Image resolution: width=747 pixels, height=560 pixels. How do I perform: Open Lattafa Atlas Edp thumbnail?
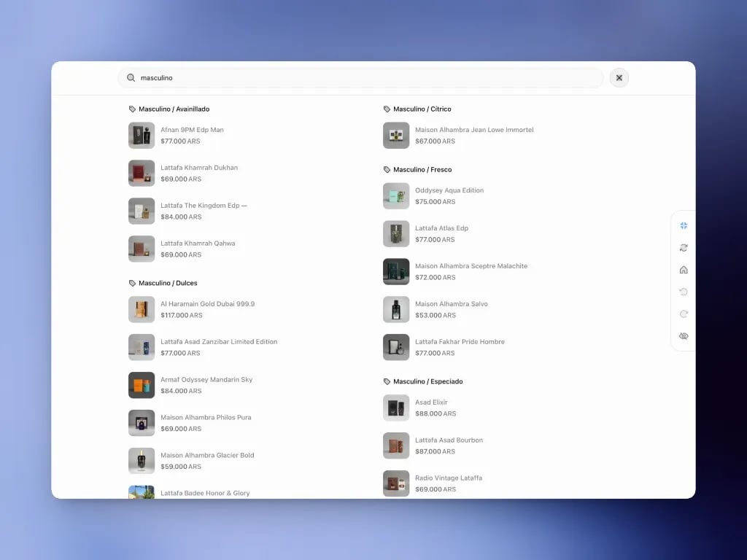click(x=396, y=234)
